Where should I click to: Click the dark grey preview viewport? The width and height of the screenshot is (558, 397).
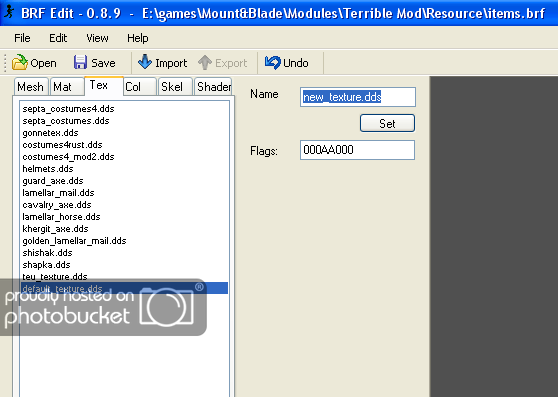point(494,236)
